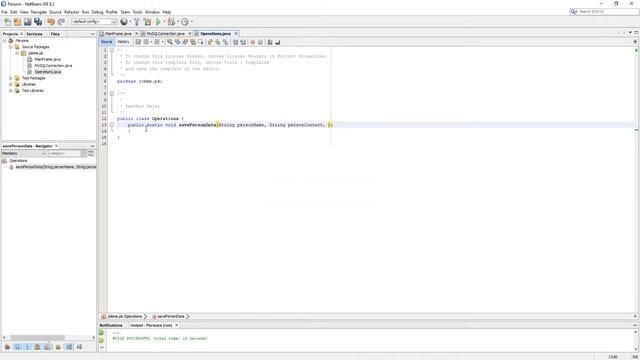The width and height of the screenshot is (640, 360).
Task: Click the Open Project toolbar icon
Action: 28,22
